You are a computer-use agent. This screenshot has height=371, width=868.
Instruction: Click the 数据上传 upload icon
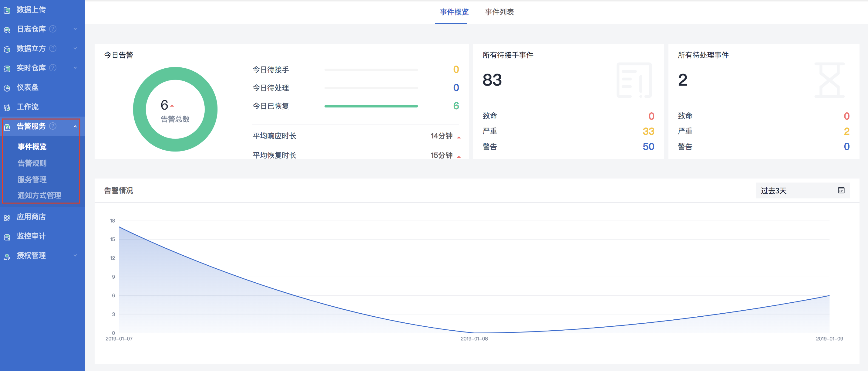tap(7, 10)
